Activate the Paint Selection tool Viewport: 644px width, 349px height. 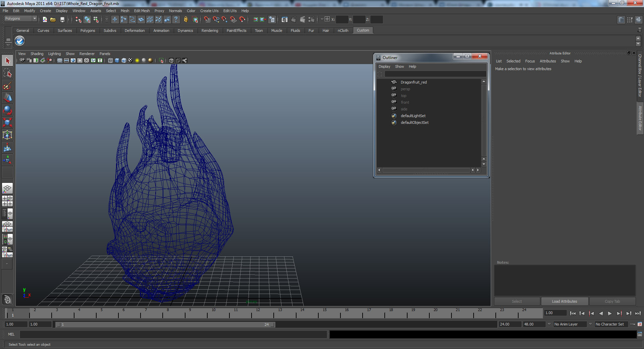7,86
